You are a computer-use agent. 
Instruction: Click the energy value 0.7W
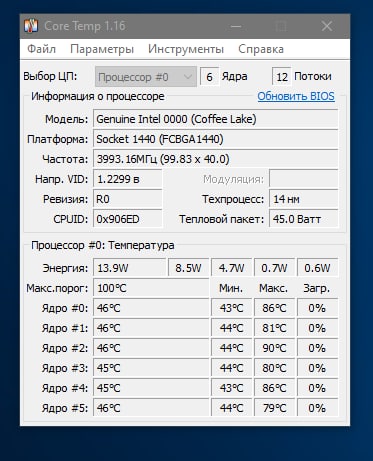click(x=274, y=268)
